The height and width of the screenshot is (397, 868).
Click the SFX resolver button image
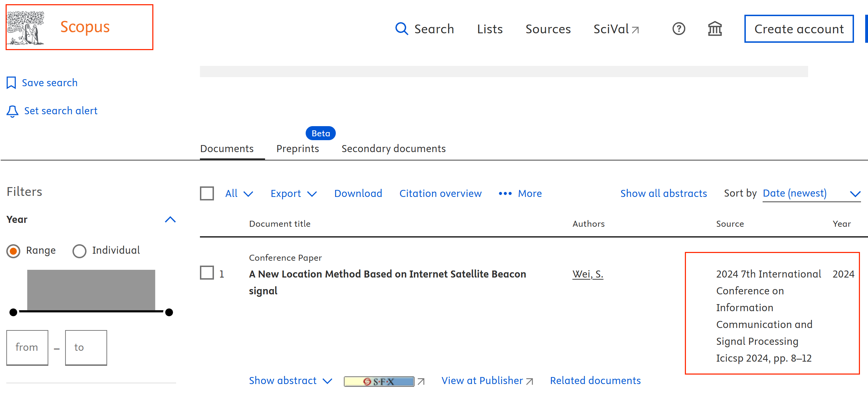(379, 381)
